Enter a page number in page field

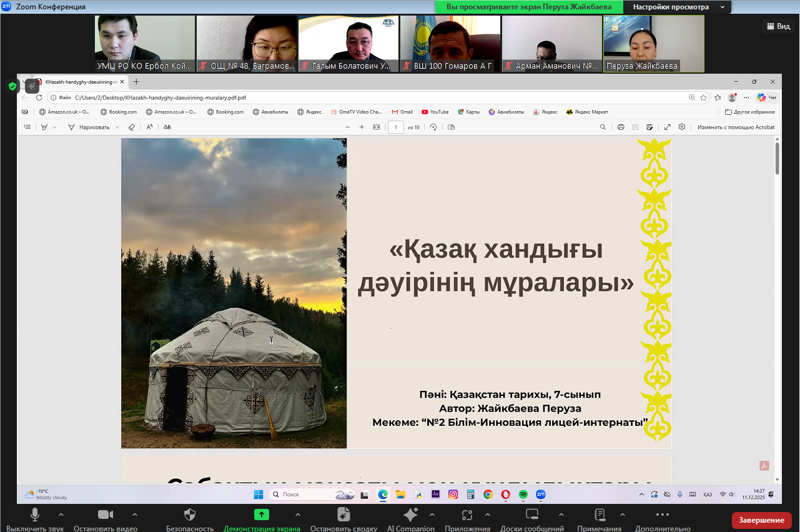(395, 127)
